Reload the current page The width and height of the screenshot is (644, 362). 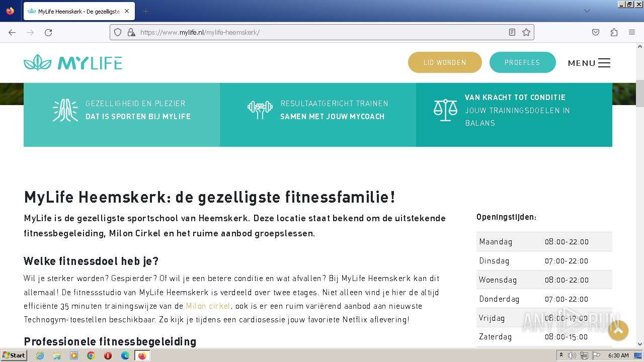[48, 32]
